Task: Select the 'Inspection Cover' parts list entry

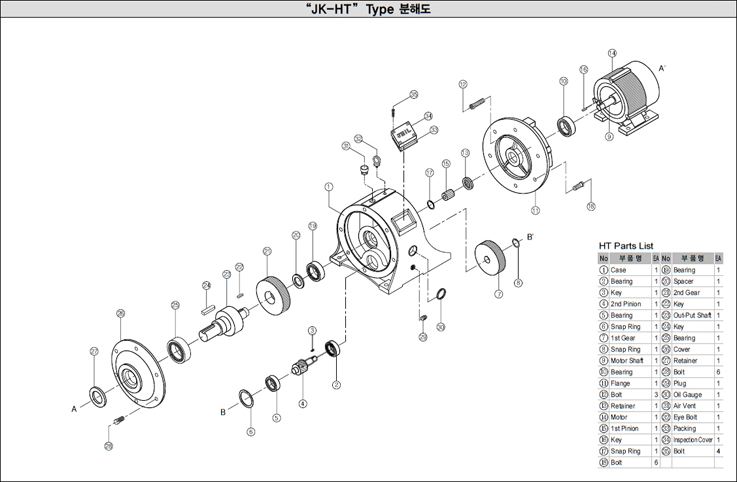Action: click(x=692, y=439)
